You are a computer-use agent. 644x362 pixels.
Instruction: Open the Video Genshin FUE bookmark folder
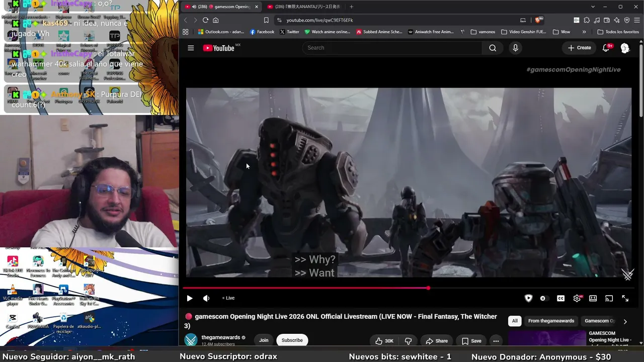click(523, 32)
